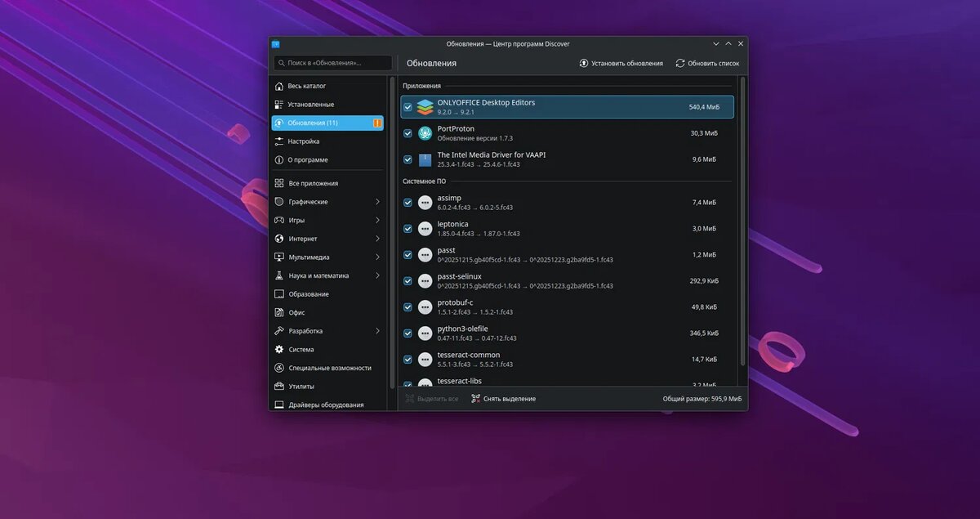Click Снять выделение to clear selection
Image resolution: width=980 pixels, height=519 pixels.
(503, 398)
